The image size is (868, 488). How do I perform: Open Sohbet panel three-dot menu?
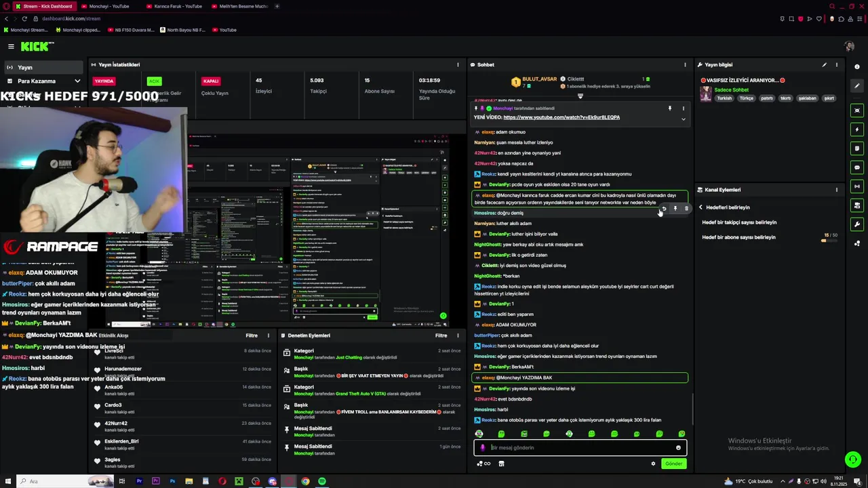pos(685,64)
